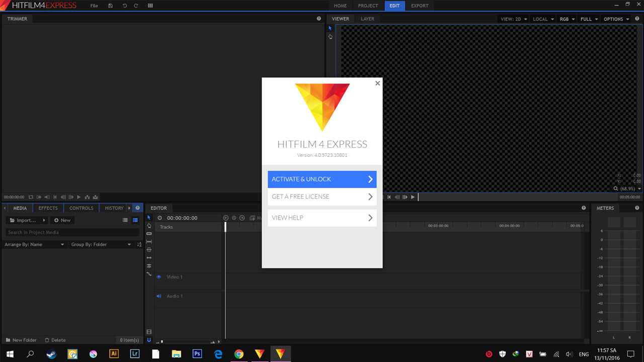Mute the Audio 1 track
Image resolution: width=644 pixels, height=362 pixels.
pos(158,296)
